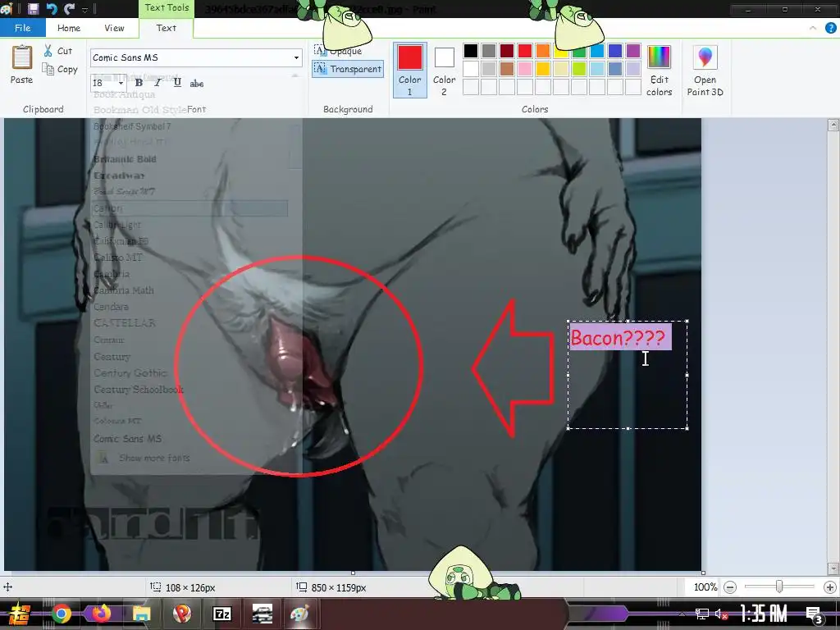Viewport: 840px width, 630px height.
Task: Cut the selected text
Action: pos(58,51)
